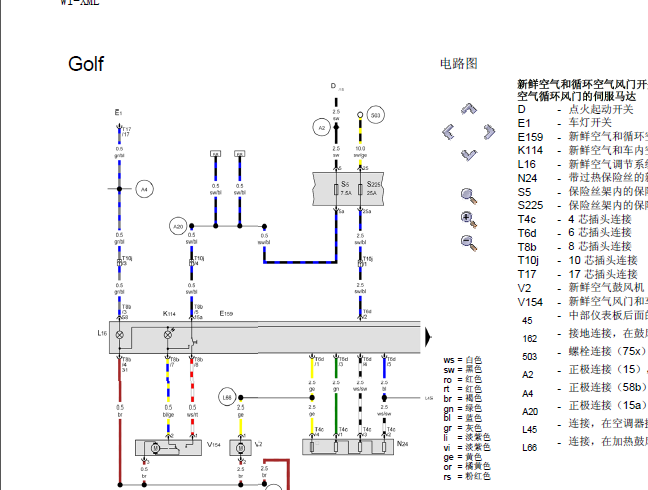Screen dimensions: 648x490
Task: Click color code br = 褐色
Action: point(462,398)
